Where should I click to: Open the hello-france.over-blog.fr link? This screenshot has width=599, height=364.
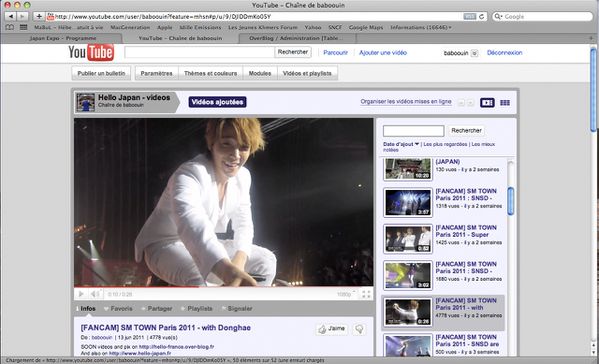176,347
